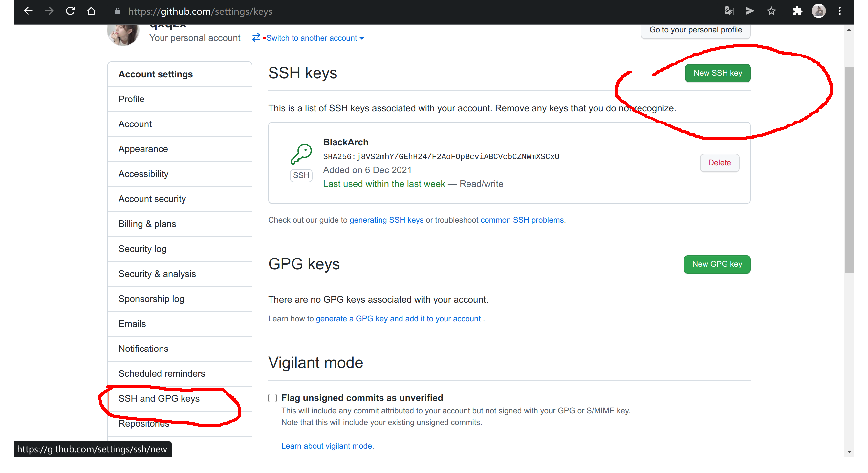Open the browser profile avatar
The height and width of the screenshot is (473, 868).
coord(818,11)
